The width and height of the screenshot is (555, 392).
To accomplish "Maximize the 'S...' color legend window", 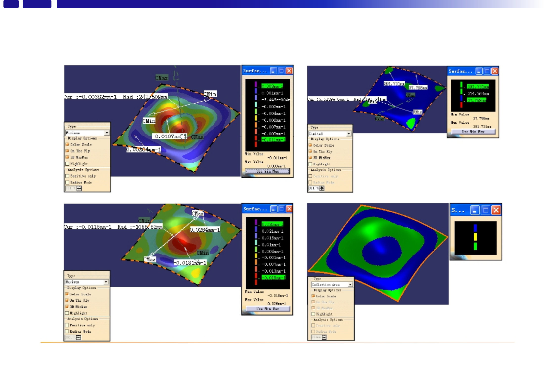I will click(x=486, y=210).
